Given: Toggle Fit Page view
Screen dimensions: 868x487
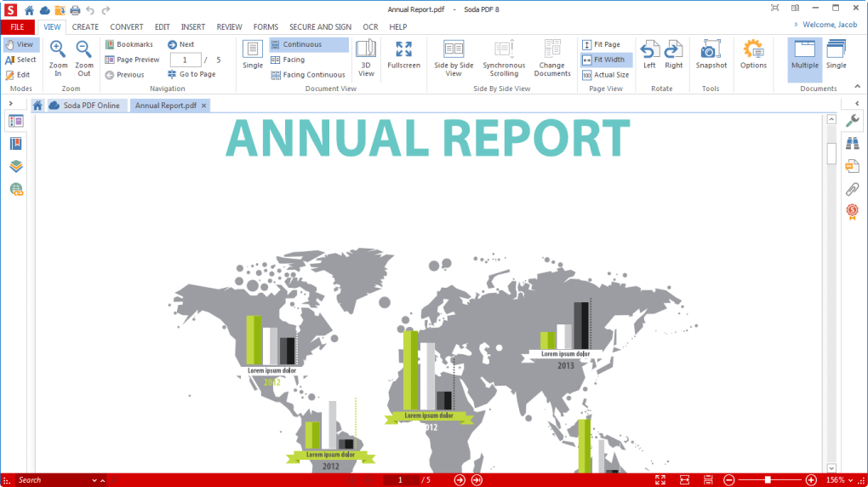Looking at the screenshot, I should pyautogui.click(x=601, y=44).
